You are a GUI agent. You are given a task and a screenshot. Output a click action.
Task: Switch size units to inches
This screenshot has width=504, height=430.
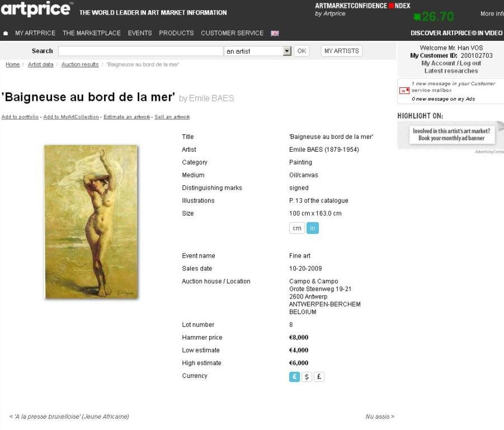(313, 228)
